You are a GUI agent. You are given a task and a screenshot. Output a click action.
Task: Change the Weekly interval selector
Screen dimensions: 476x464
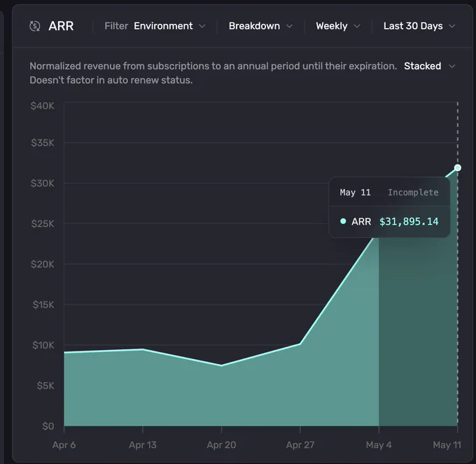coord(338,26)
